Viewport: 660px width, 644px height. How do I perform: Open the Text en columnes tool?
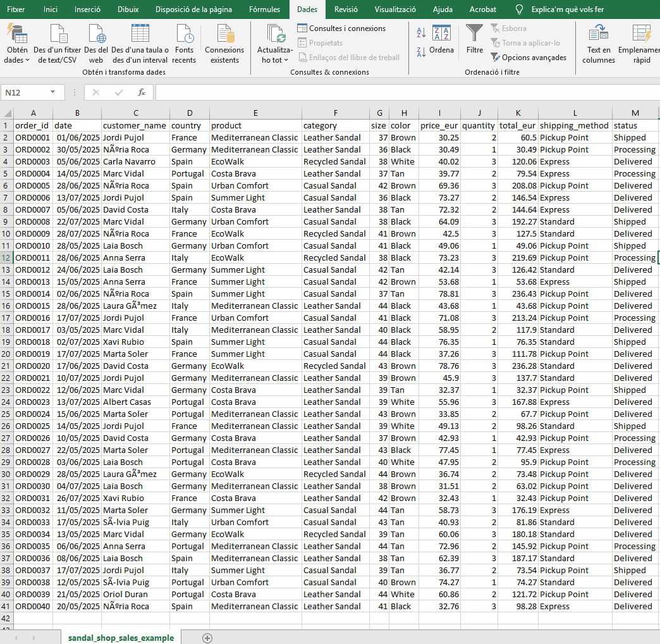[x=599, y=44]
